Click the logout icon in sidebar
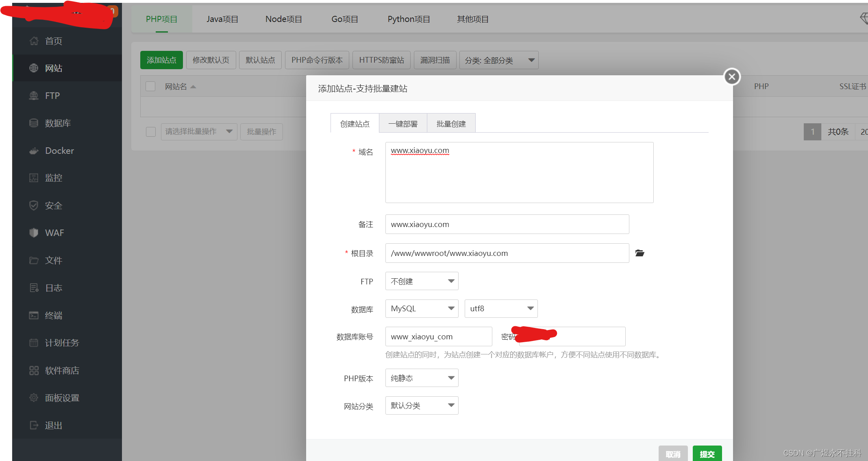 [34, 425]
